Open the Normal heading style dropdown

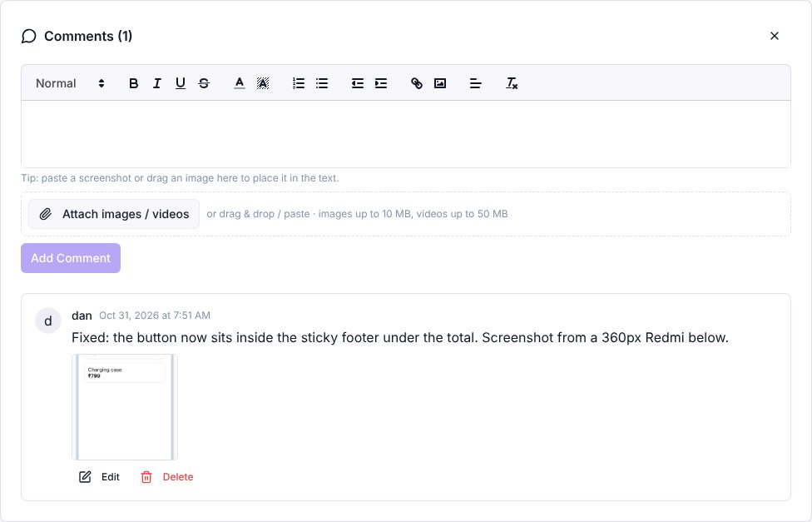(70, 83)
